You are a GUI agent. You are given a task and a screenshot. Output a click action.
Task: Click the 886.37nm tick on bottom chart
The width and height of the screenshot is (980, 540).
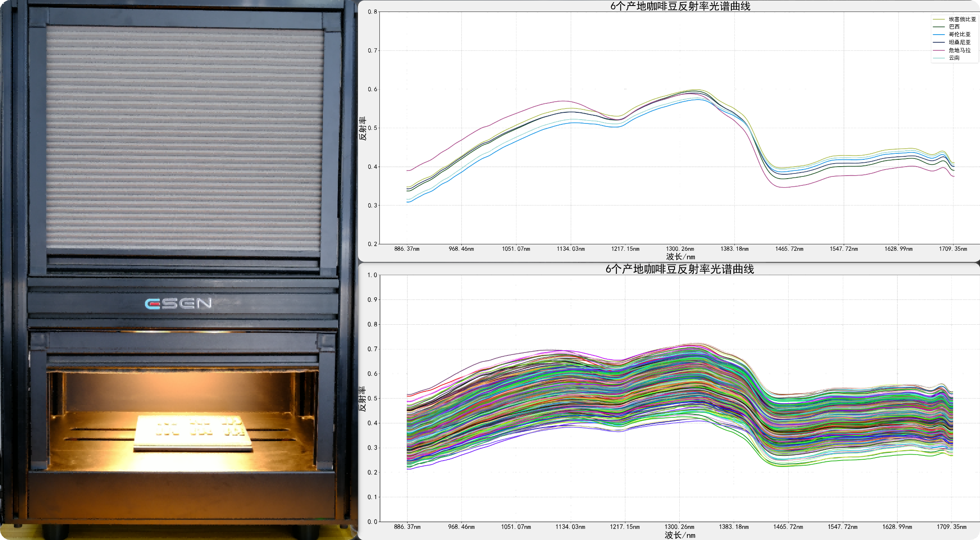coord(407,527)
